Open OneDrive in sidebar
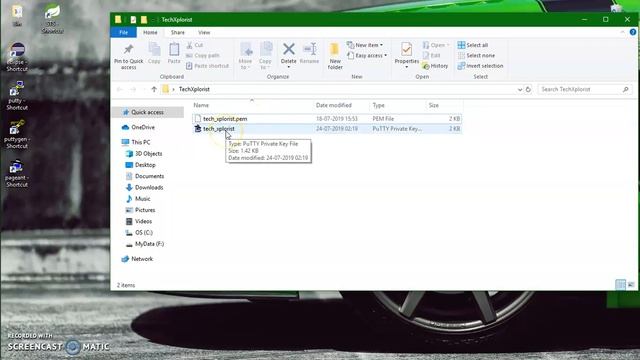640x360 pixels. pyautogui.click(x=143, y=127)
